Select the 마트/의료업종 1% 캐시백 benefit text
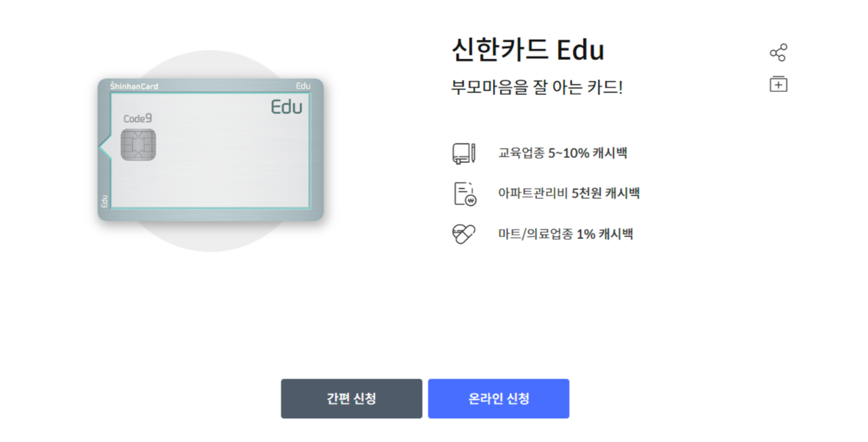Image resolution: width=868 pixels, height=442 pixels. (564, 233)
